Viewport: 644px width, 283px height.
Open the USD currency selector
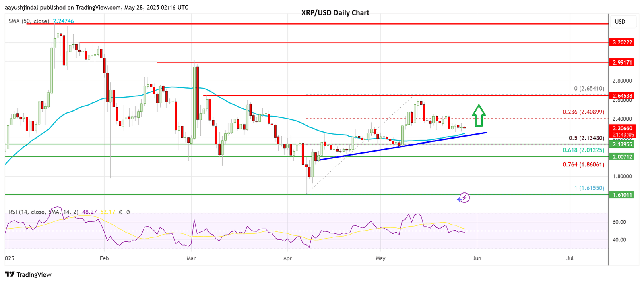tap(620, 22)
